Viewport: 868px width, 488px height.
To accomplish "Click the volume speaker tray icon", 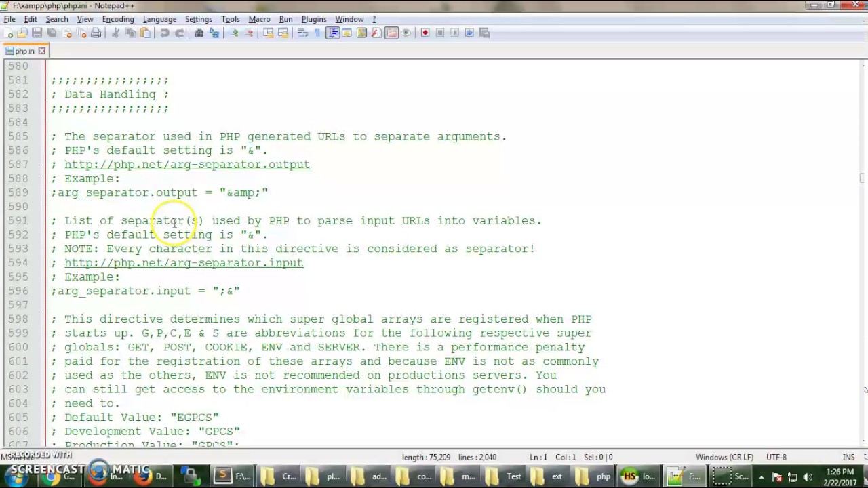I will point(808,477).
